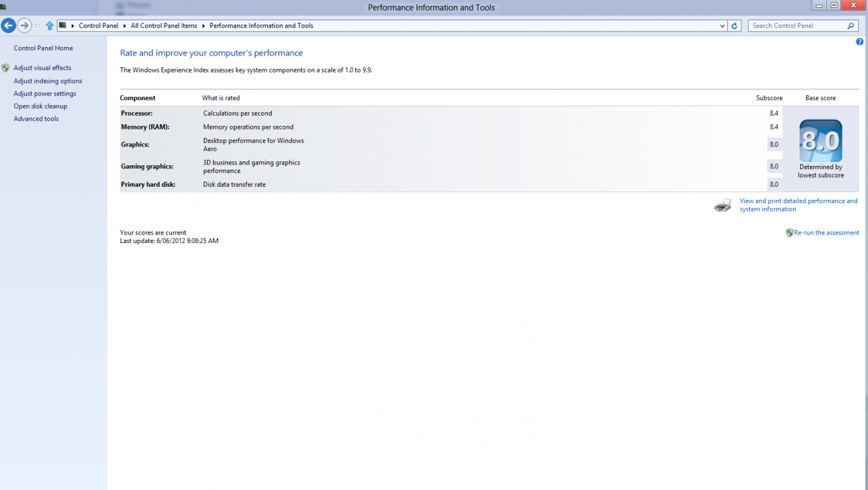The height and width of the screenshot is (490, 868).
Task: Click the Gaming graphics subscore 8.0
Action: point(774,166)
